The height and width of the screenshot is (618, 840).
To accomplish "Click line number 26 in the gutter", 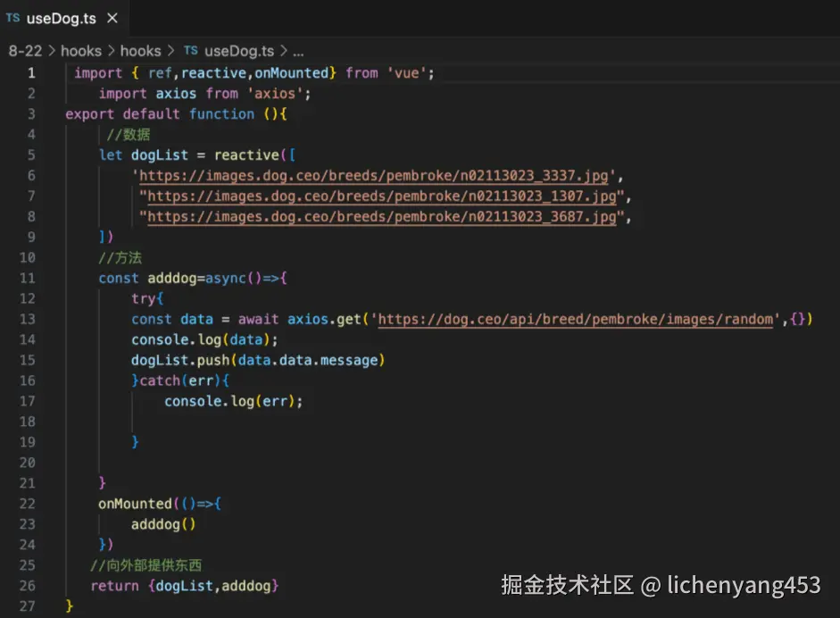I will (x=28, y=586).
